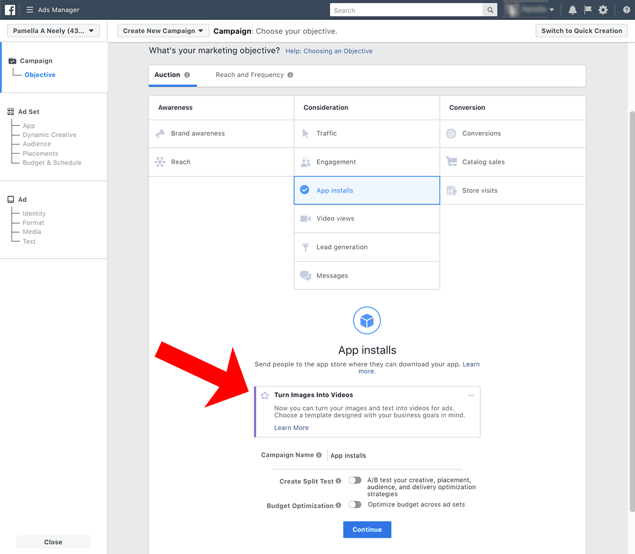The image size is (635, 554).
Task: Click the Lead generation funnel icon
Action: tap(306, 247)
